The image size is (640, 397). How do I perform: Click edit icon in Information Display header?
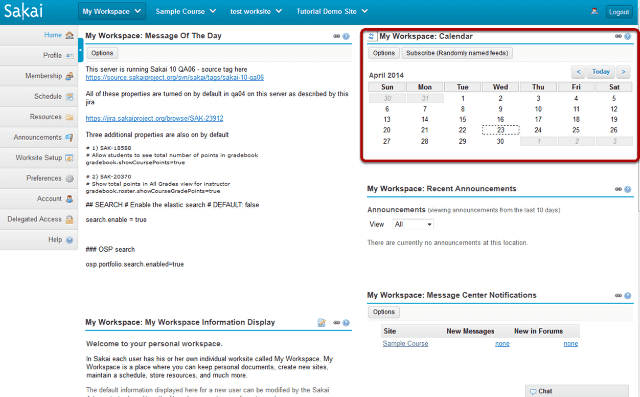point(322,323)
